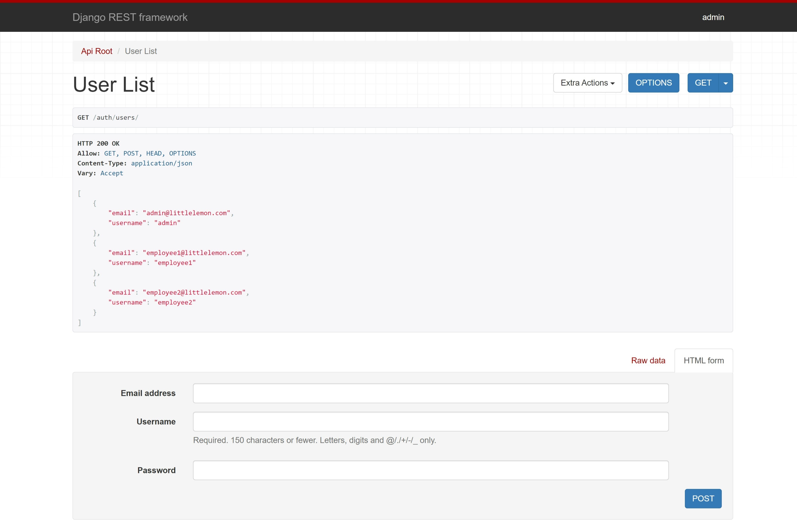Open the Api Root breadcrumb link

pyautogui.click(x=97, y=51)
